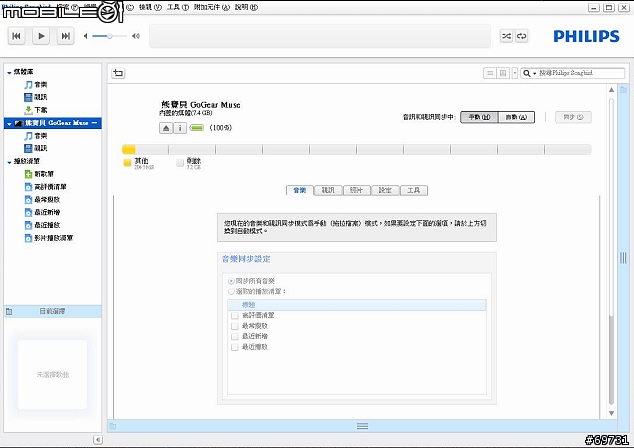634x448 pixels.
Task: Open the 附加元件 (A) menu
Action: [x=211, y=7]
